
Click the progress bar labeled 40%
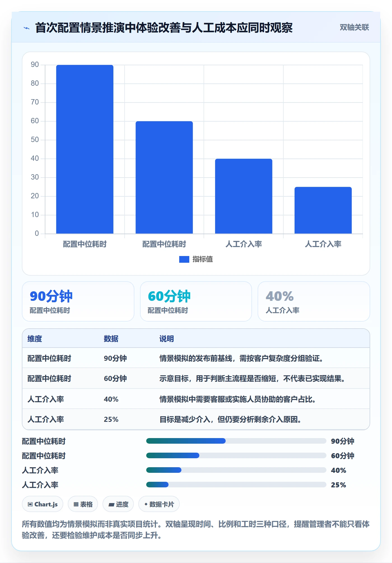coord(236,470)
